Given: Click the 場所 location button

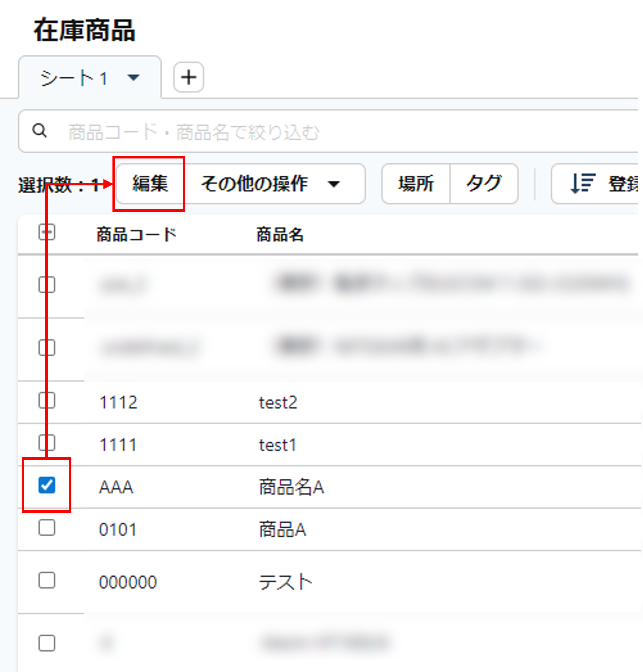Looking at the screenshot, I should tap(415, 184).
